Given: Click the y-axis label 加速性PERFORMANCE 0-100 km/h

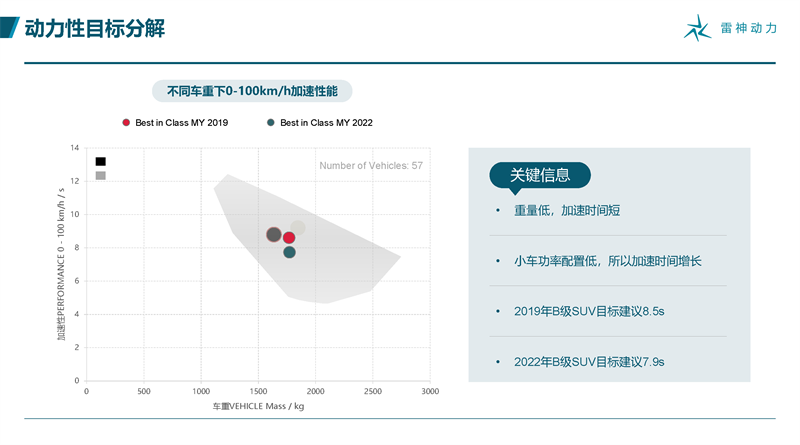Looking at the screenshot, I should 61,264.
